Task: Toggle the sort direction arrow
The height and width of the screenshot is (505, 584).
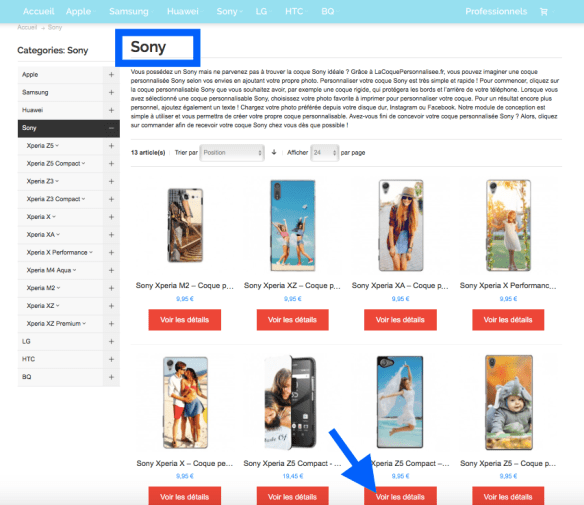Action: [274, 152]
